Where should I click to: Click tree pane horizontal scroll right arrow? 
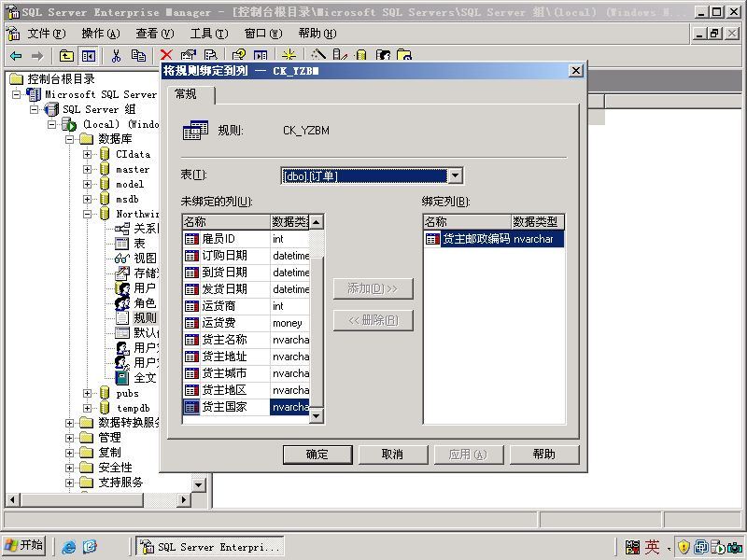183,499
